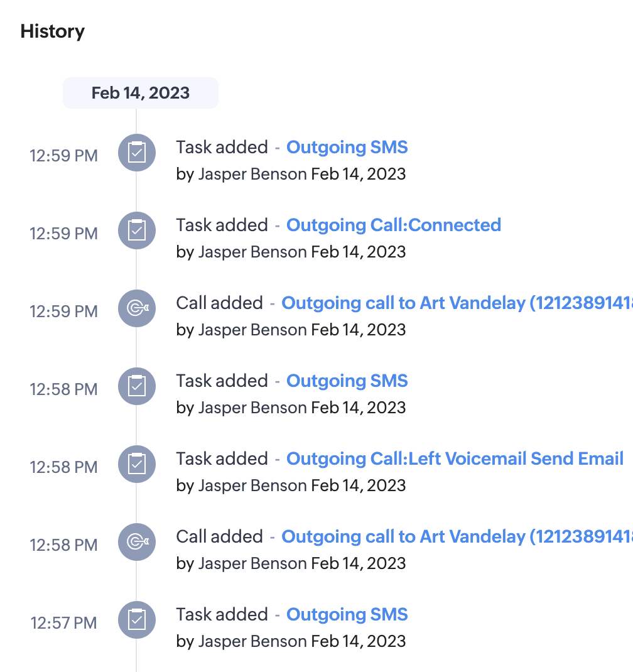Click the first 12:59 PM timestamp
633x672 pixels.
(63, 156)
